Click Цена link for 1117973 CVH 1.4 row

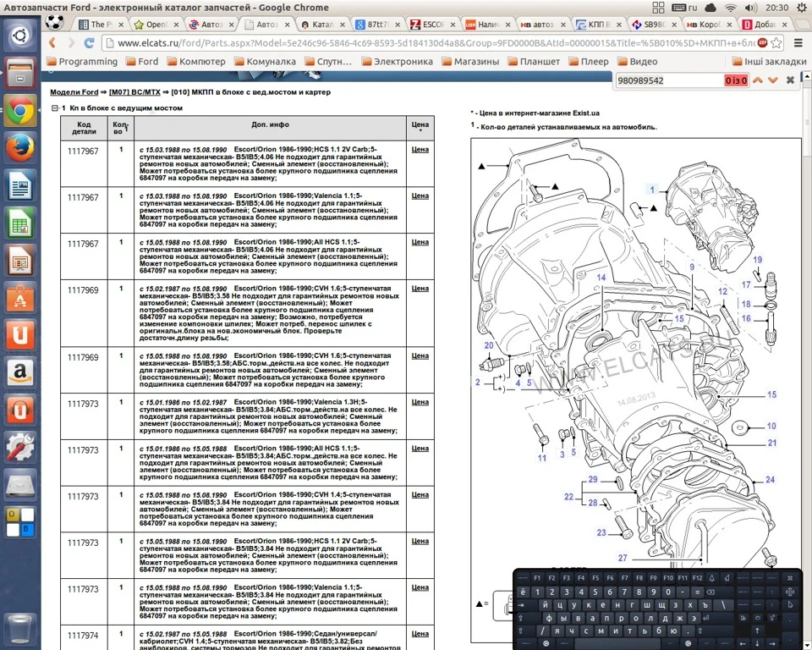(x=420, y=494)
